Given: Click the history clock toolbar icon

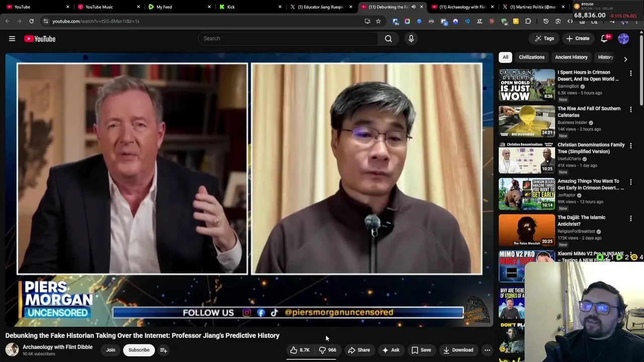Looking at the screenshot, I should [546, 21].
